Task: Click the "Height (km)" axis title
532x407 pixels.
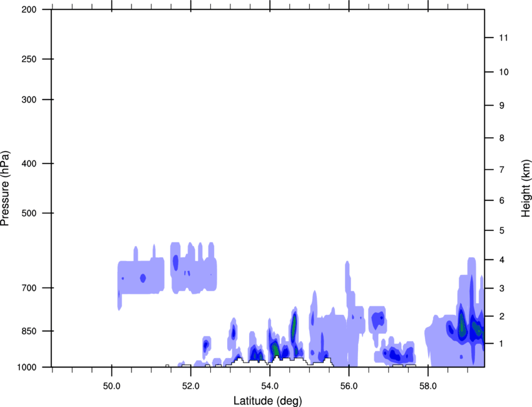Action: (x=526, y=188)
